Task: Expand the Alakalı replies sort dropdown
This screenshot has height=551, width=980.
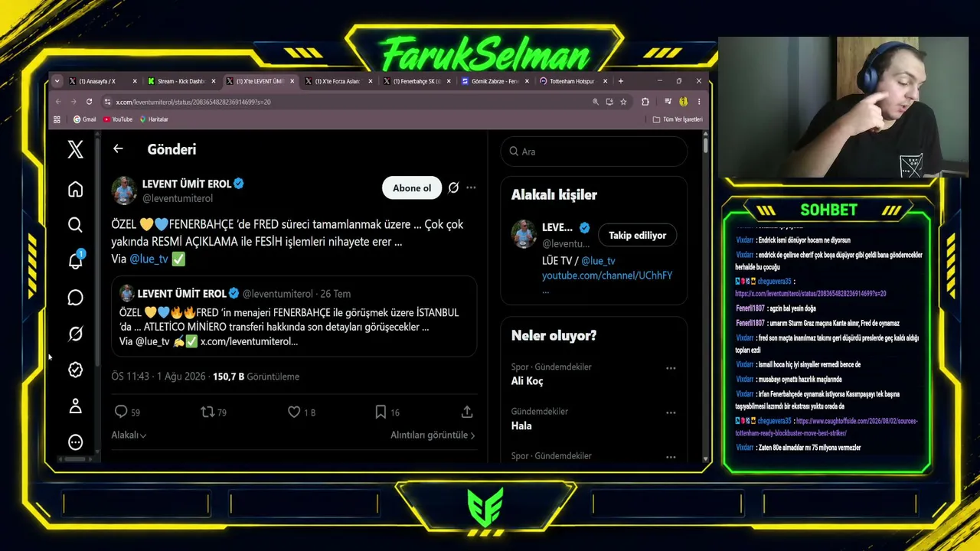Action: tap(129, 435)
